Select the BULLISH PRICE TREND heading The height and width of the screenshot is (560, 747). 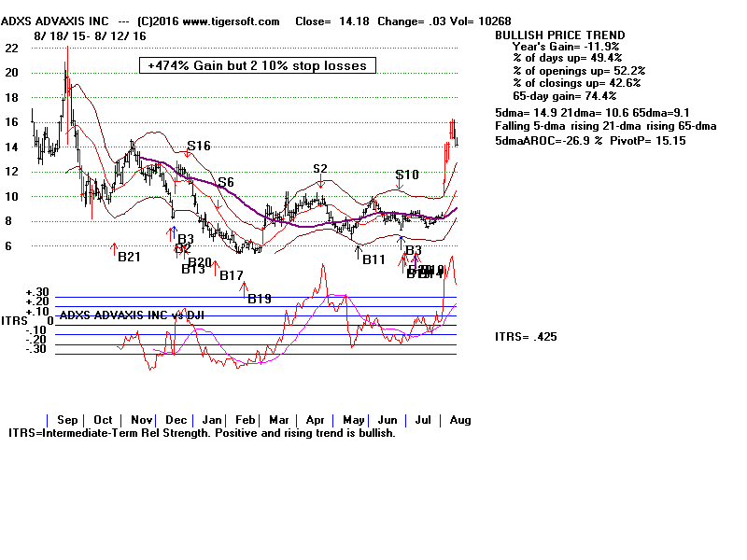pyautogui.click(x=555, y=35)
